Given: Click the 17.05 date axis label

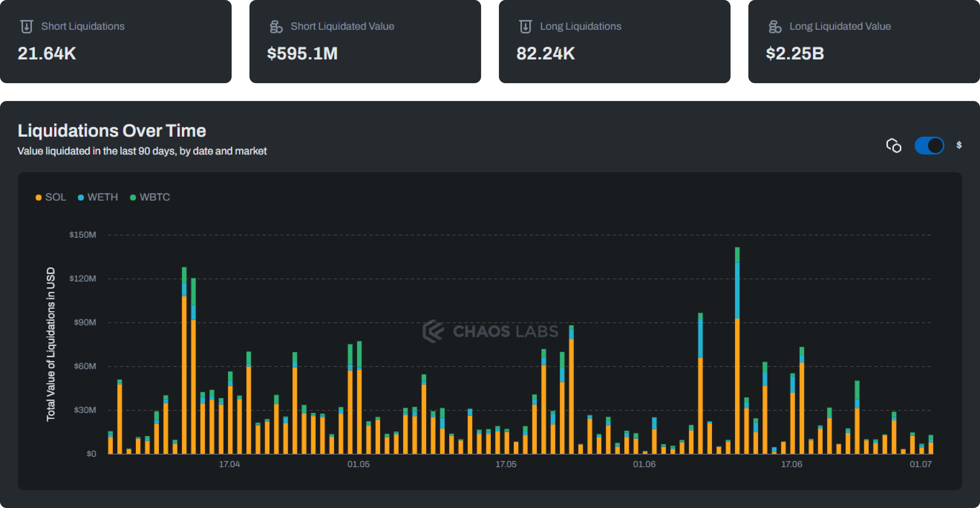Looking at the screenshot, I should [x=506, y=464].
